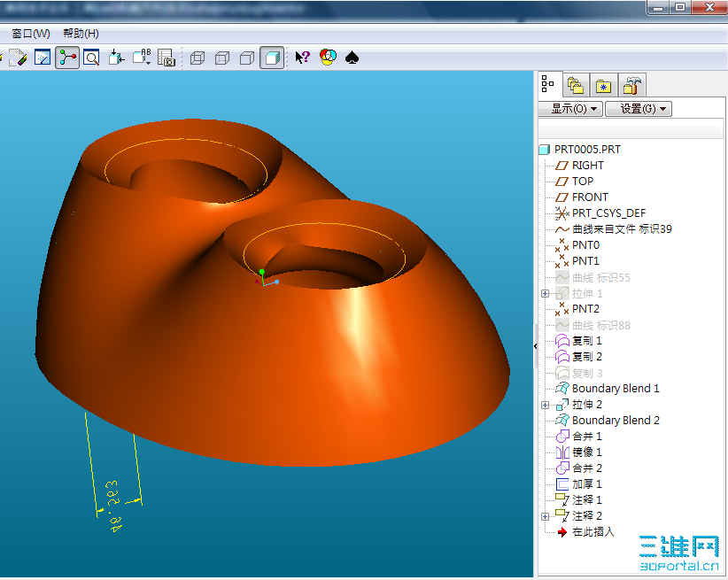This screenshot has width=728, height=580.
Task: Expand the 注释 2 tree node
Action: point(546,516)
